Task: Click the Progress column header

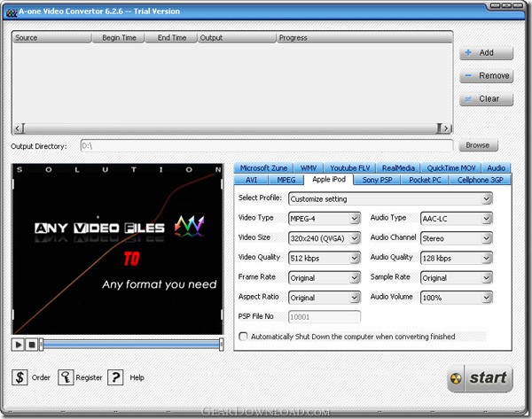Action: 364,37
